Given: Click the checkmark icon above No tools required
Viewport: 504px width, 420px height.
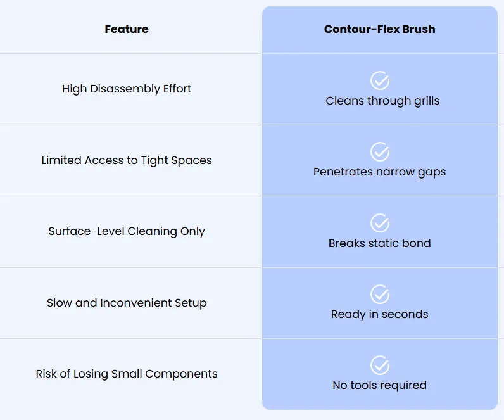Looking at the screenshot, I should [x=380, y=365].
